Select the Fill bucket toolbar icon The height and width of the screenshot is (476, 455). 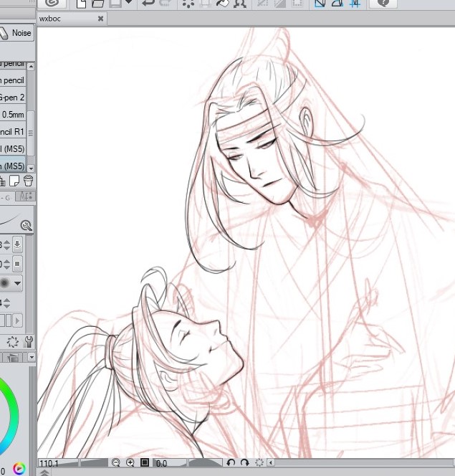(x=223, y=4)
